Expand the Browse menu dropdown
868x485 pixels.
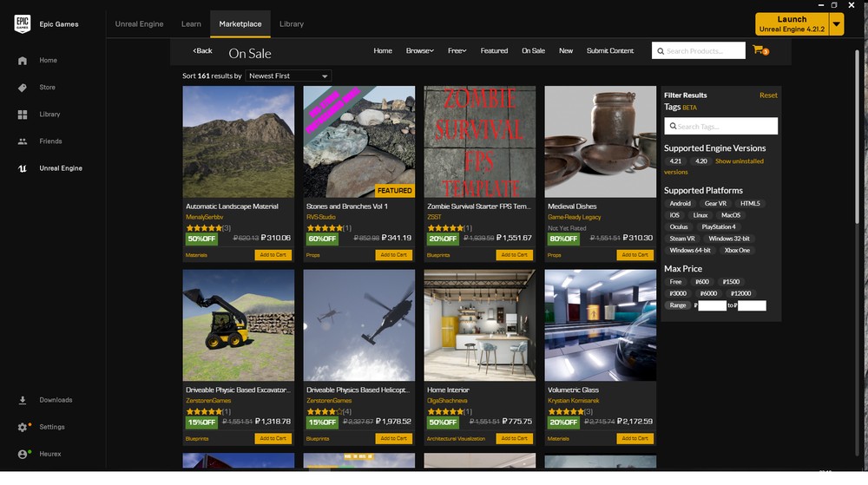coord(419,51)
